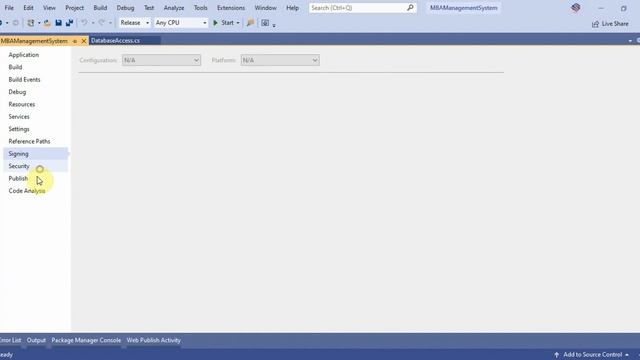Open the Release configuration dropdown
Screen dimensions: 640x360
click(134, 23)
